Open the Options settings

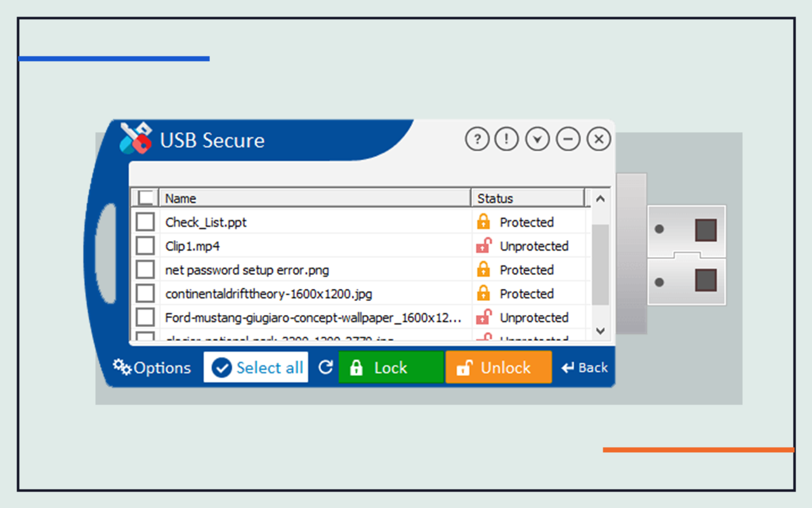pos(152,368)
